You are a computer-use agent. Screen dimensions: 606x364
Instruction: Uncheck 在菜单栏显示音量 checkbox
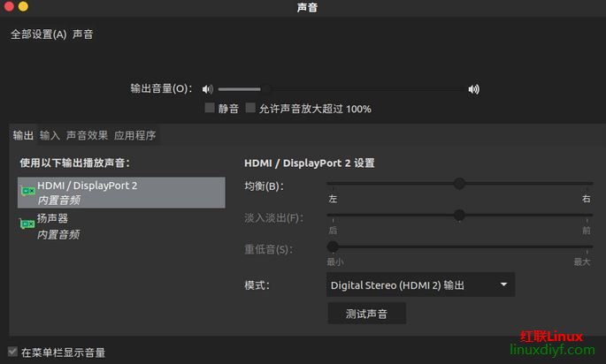tap(12, 352)
